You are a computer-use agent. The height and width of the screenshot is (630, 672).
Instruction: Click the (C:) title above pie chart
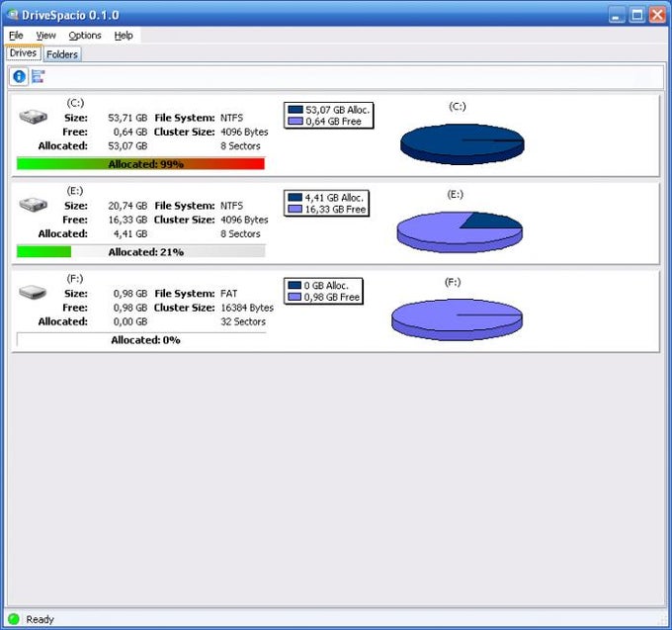click(x=458, y=107)
